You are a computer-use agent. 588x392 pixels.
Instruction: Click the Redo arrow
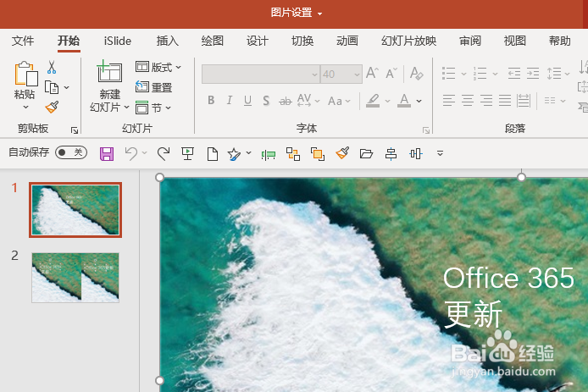[164, 153]
